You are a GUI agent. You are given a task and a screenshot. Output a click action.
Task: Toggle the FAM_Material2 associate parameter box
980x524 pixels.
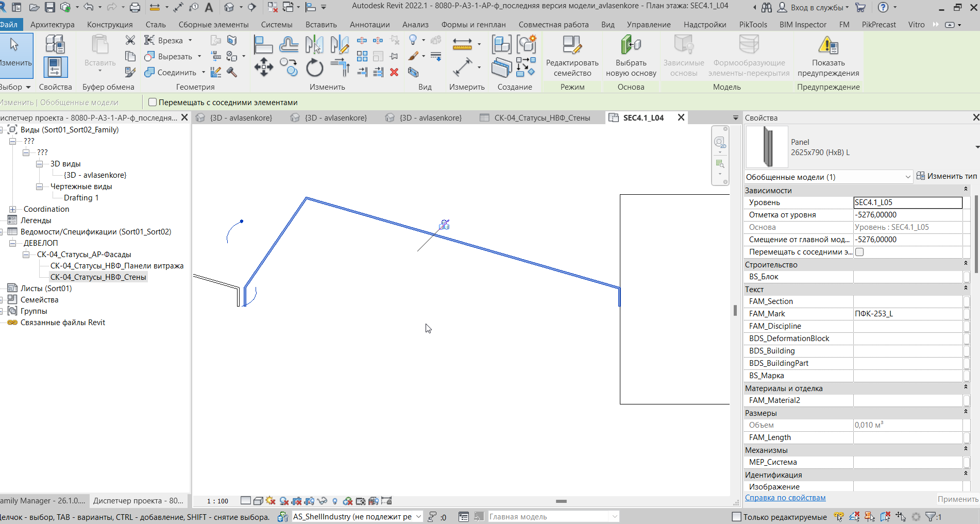coord(967,400)
